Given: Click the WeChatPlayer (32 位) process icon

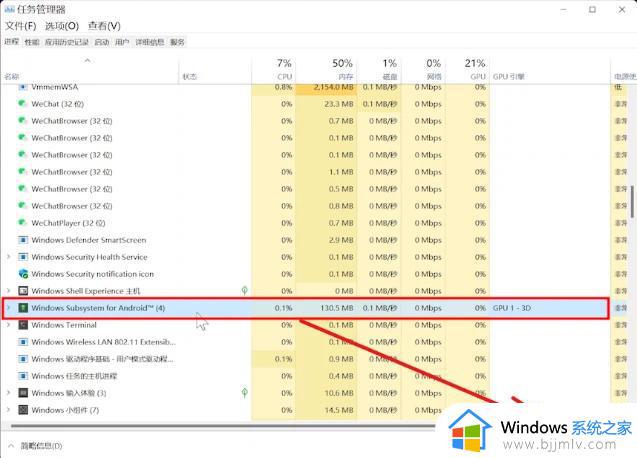Looking at the screenshot, I should click(23, 223).
